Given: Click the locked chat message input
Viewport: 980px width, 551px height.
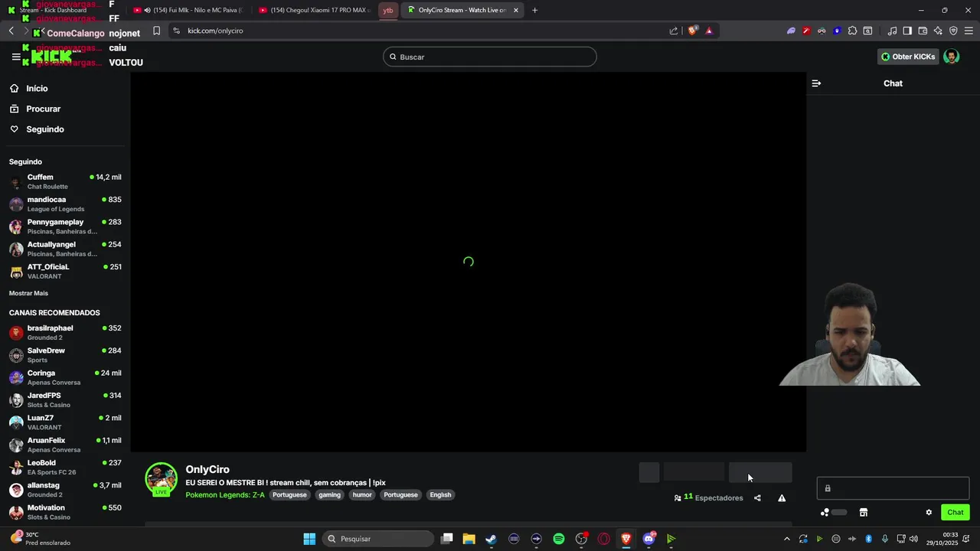Looking at the screenshot, I should click(893, 488).
